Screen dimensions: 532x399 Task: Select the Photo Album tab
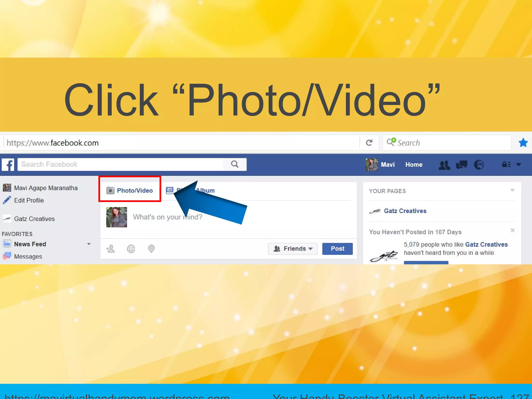point(191,190)
